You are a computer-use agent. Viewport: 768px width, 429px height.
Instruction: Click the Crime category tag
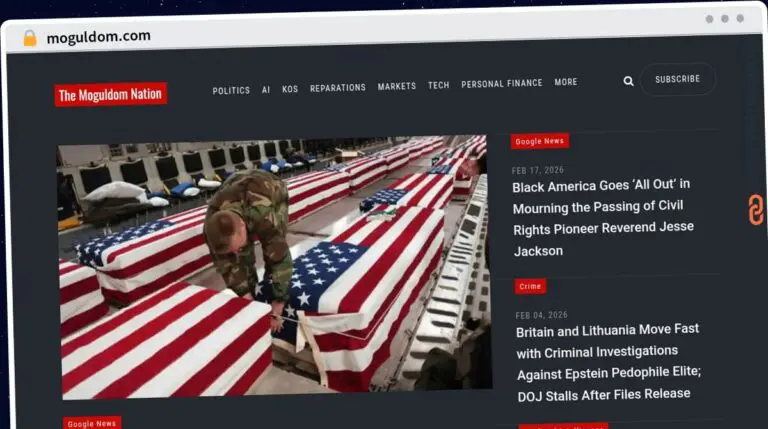point(530,286)
